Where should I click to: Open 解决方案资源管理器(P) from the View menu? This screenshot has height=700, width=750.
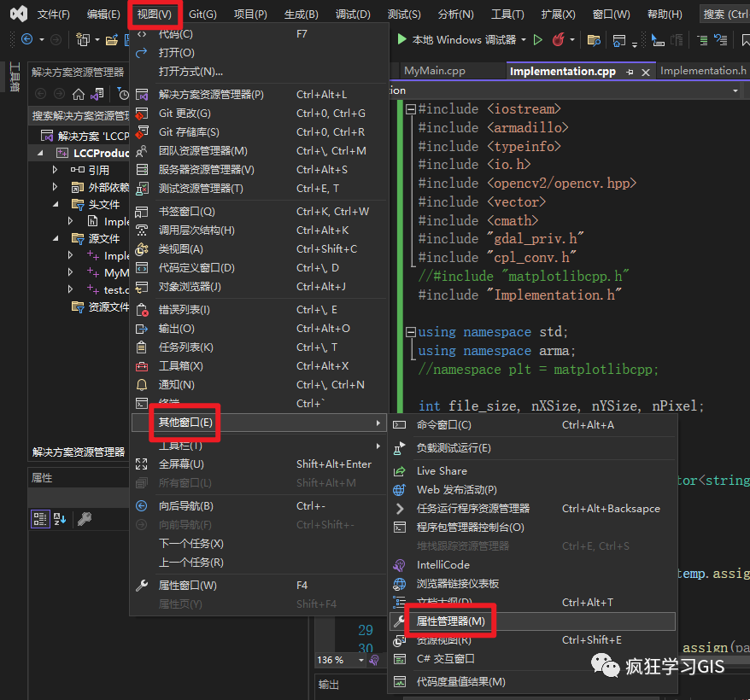259,95
